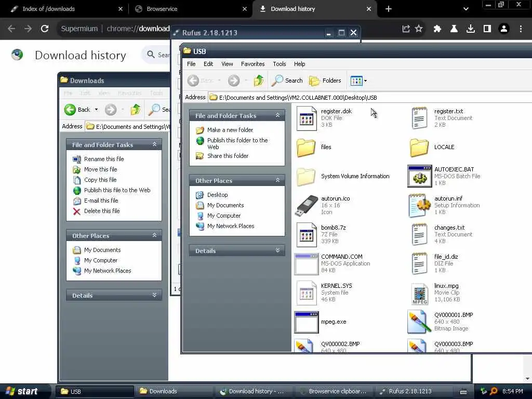
Task: Click browser reload icon
Action: (45, 29)
